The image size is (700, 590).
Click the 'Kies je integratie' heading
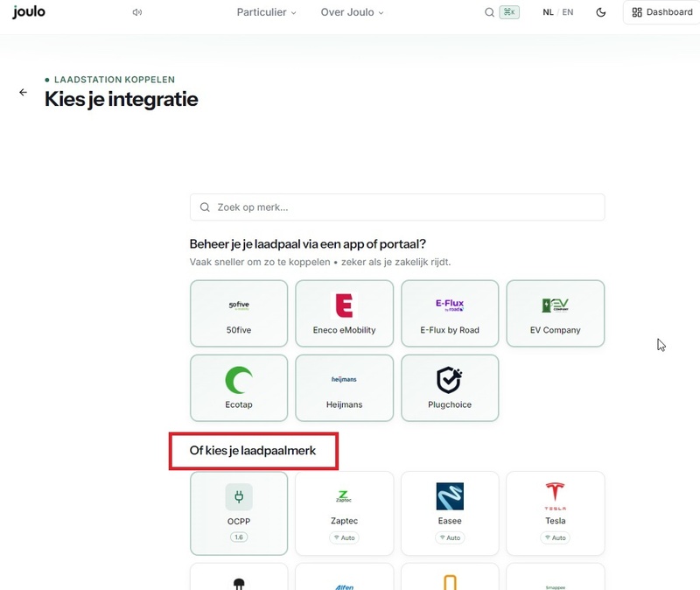tap(122, 99)
